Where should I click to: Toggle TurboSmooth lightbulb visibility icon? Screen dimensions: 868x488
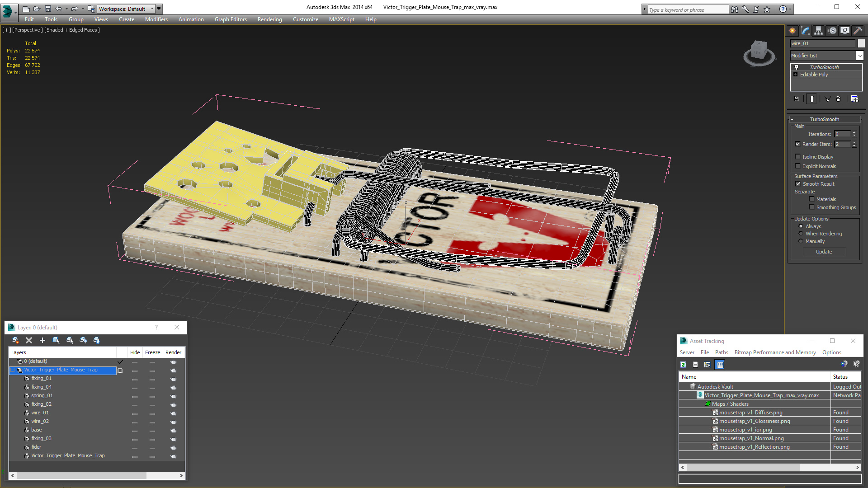tap(797, 67)
